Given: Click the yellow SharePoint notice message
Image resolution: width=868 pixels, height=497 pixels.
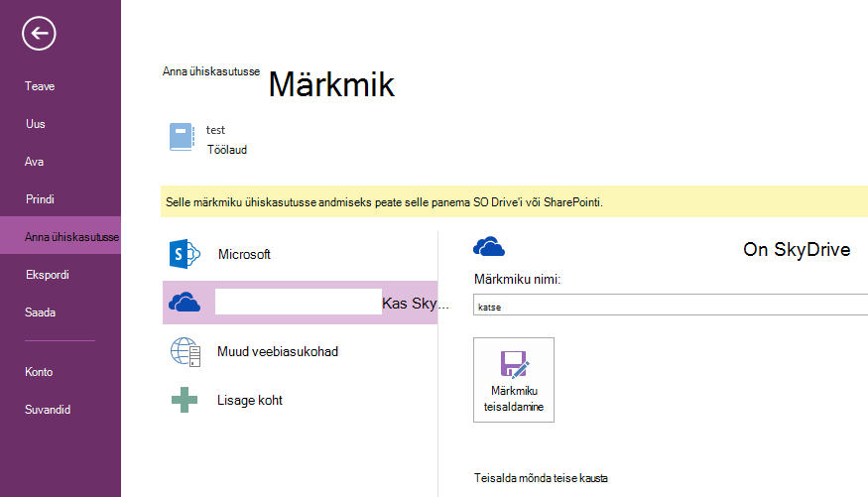Looking at the screenshot, I should tap(514, 201).
